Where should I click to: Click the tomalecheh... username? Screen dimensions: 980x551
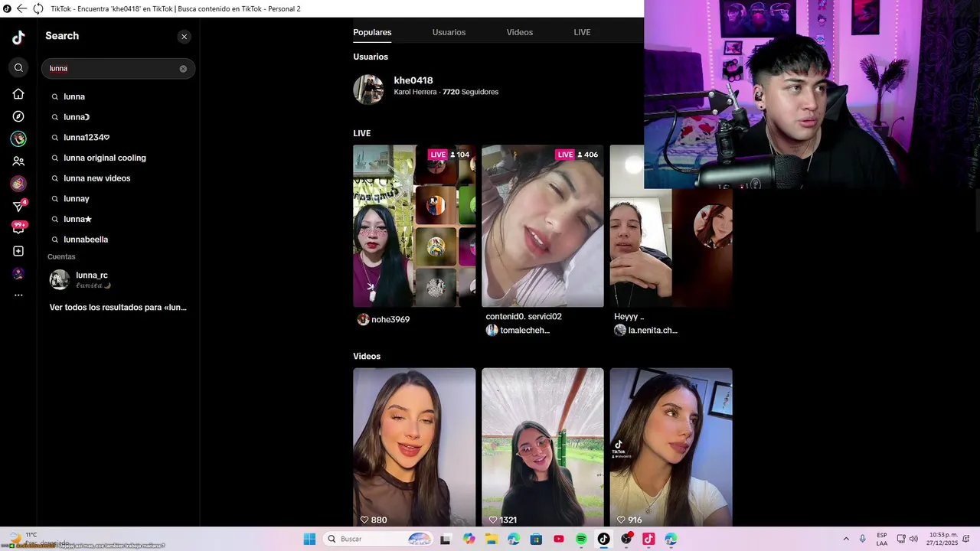[x=524, y=330]
